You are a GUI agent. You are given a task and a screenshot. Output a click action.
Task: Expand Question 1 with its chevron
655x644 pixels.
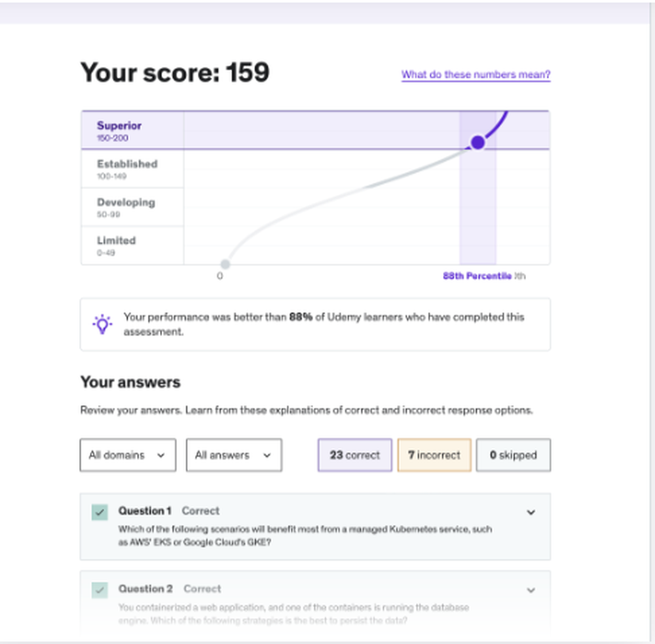(531, 512)
